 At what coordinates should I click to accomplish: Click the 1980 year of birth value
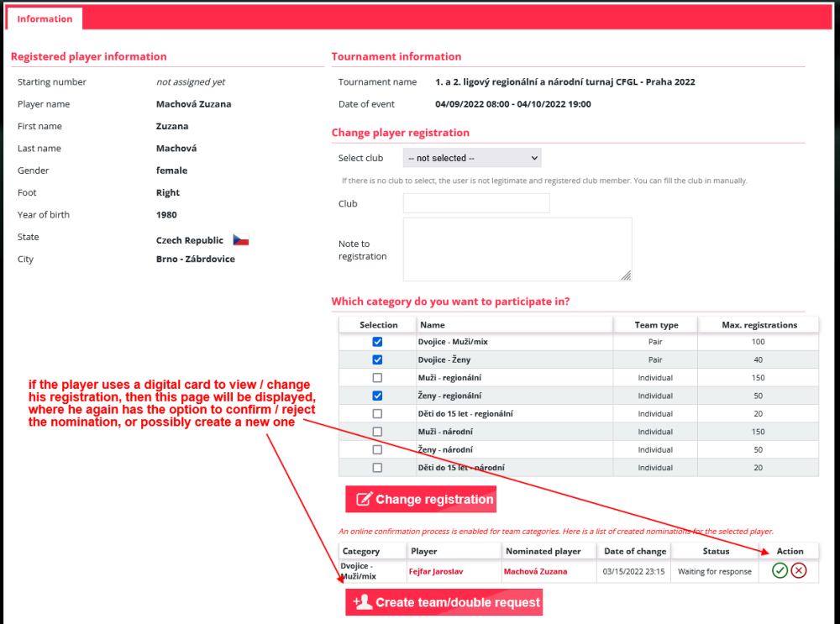pyautogui.click(x=166, y=215)
